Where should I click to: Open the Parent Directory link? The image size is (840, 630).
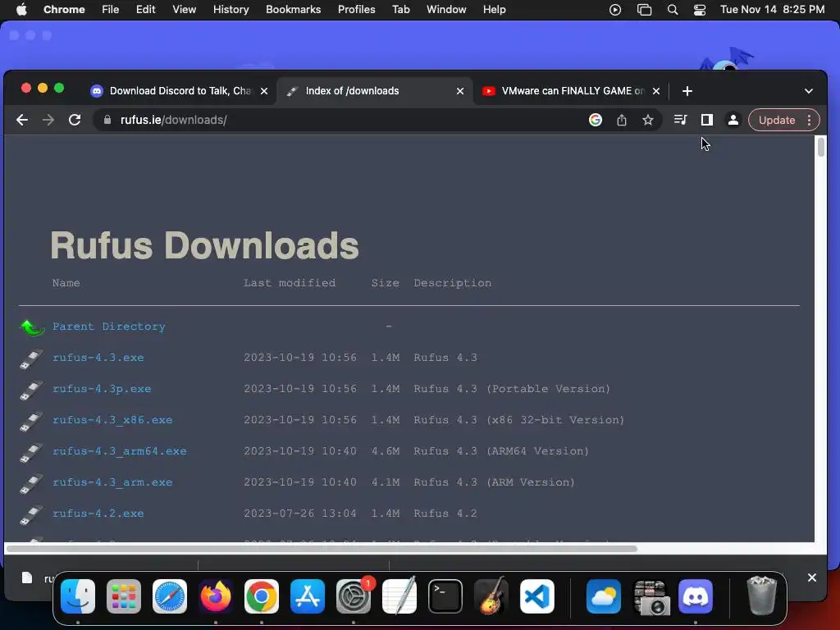point(109,326)
